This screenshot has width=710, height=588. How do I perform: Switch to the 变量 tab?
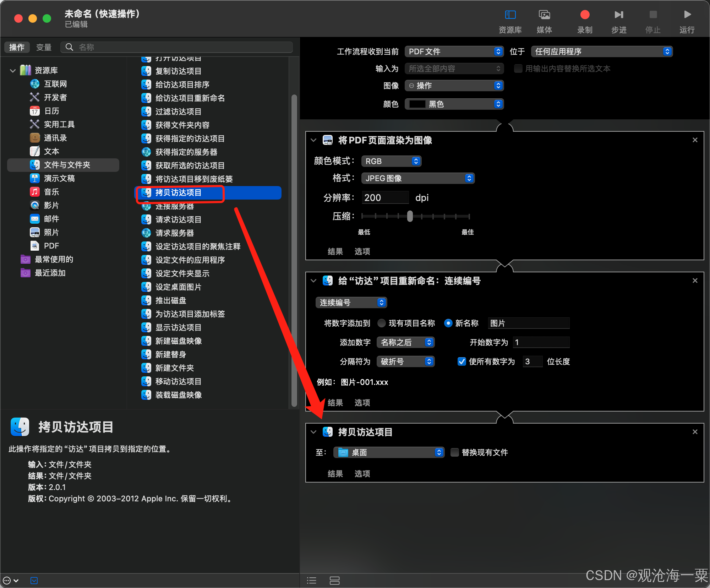pyautogui.click(x=44, y=47)
